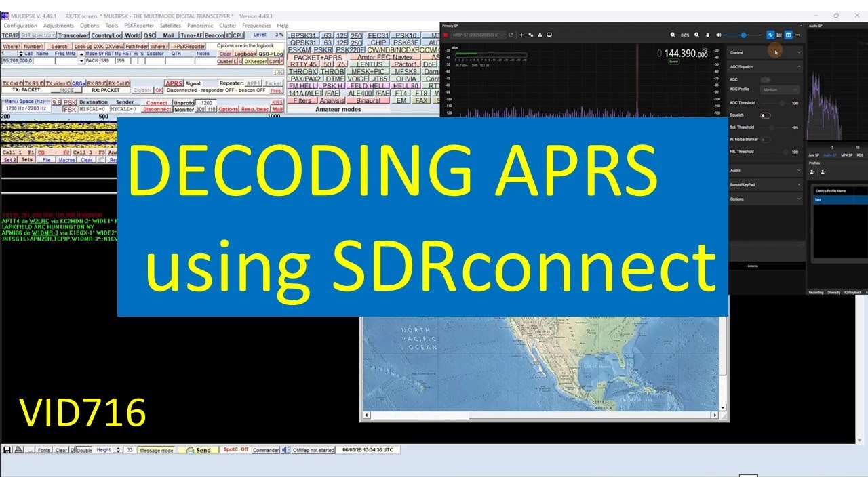
Task: Click the monitor icon in SDRconnect toolbar
Action: (549, 34)
